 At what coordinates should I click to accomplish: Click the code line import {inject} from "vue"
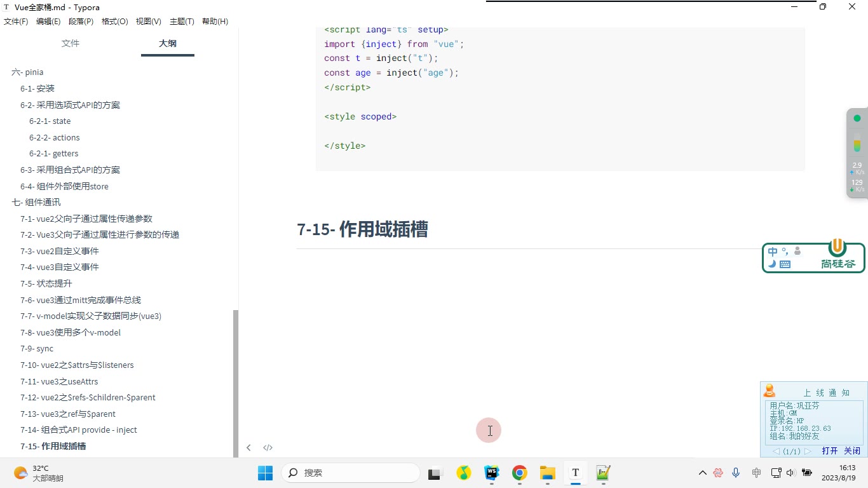(x=395, y=44)
